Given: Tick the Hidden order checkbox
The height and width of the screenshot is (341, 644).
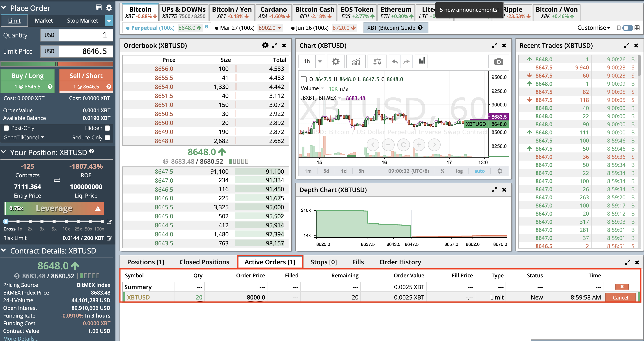Looking at the screenshot, I should click(x=107, y=128).
